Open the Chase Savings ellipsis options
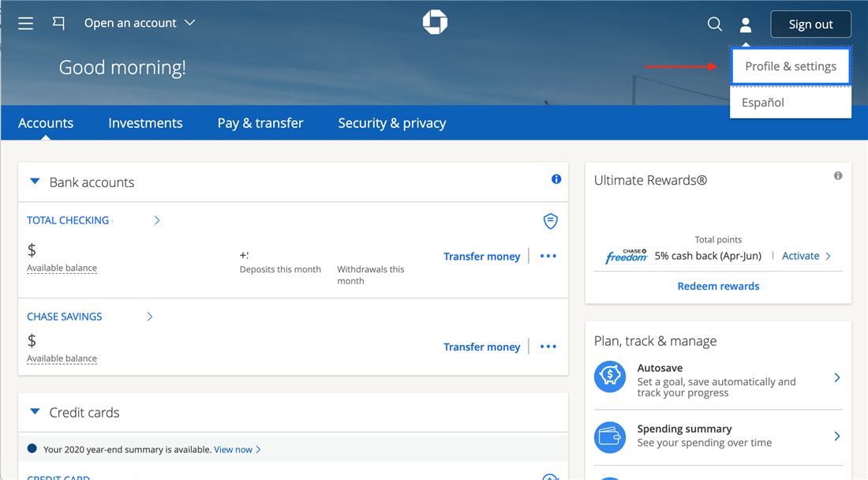The image size is (868, 480). click(548, 347)
